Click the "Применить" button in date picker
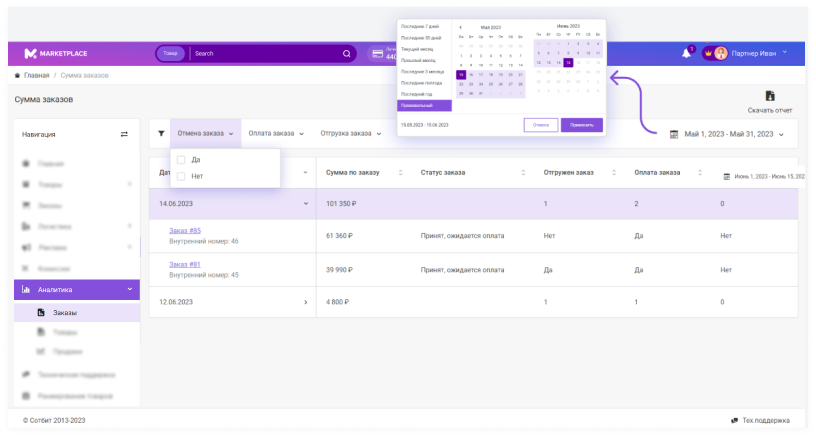 pyautogui.click(x=581, y=125)
